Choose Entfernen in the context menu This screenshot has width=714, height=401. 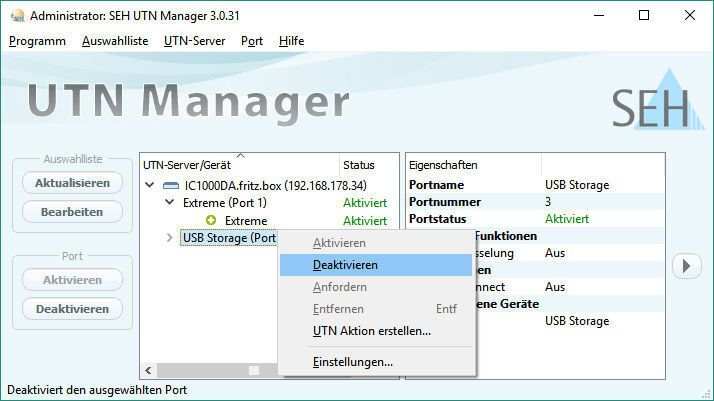coord(376,309)
